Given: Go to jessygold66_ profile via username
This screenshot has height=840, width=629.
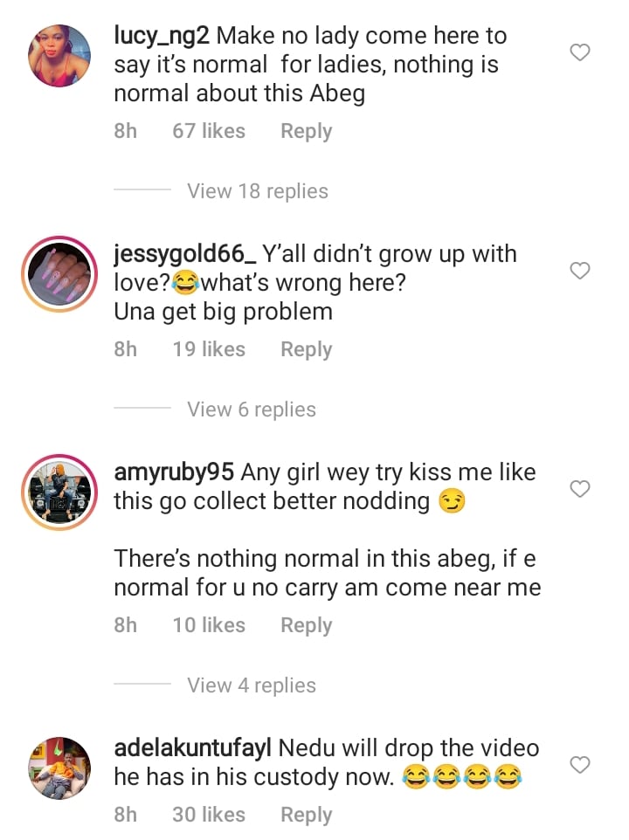Looking at the screenshot, I should 185,255.
